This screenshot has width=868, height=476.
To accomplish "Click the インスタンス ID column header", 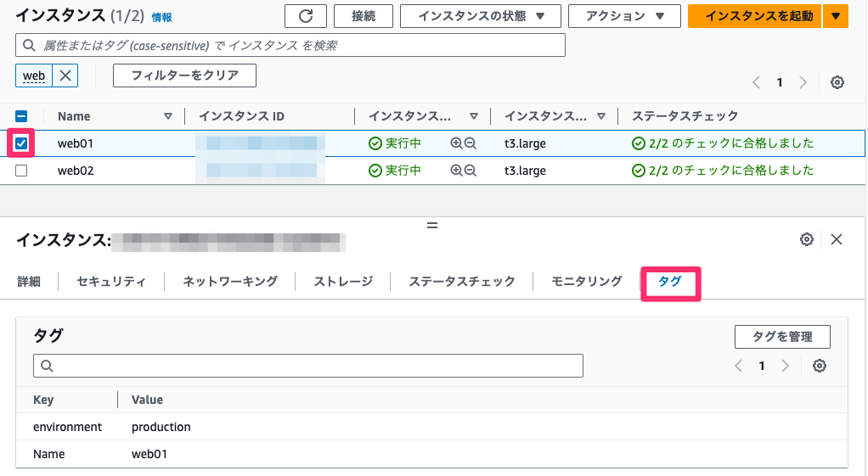I will pyautogui.click(x=241, y=116).
